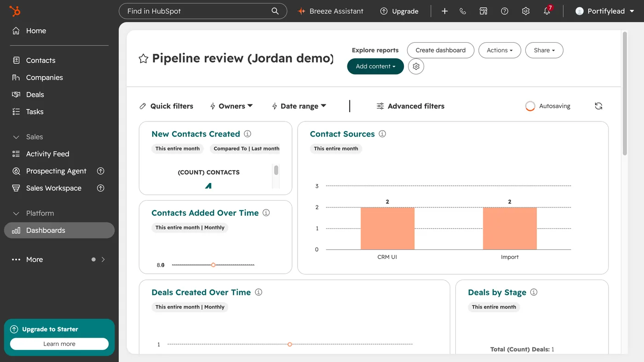Click Explore reports
The height and width of the screenshot is (362, 644).
tap(375, 50)
